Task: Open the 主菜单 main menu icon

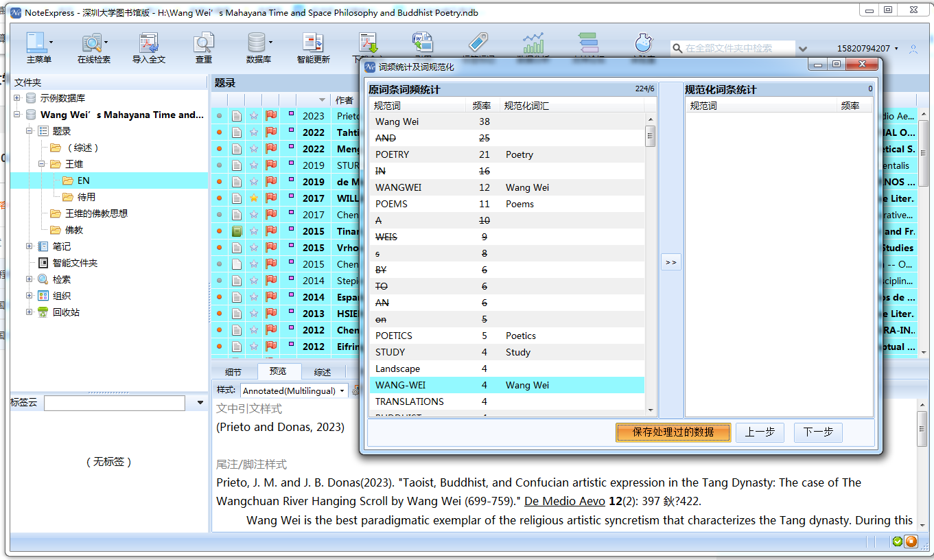Action: [x=36, y=43]
